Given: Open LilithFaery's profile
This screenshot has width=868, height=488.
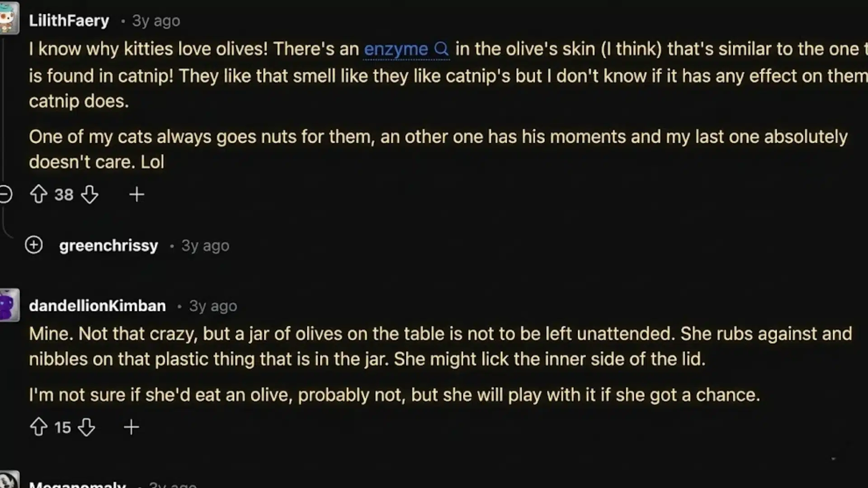Looking at the screenshot, I should tap(69, 20).
